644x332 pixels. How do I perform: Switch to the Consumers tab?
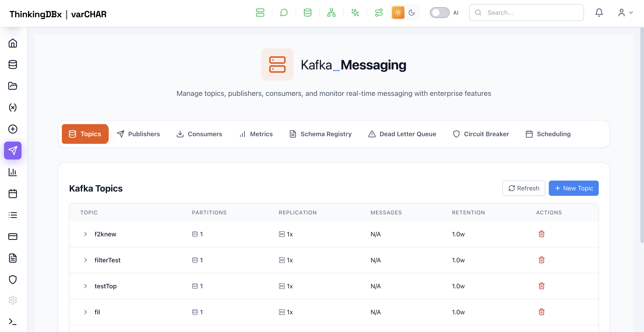click(199, 134)
